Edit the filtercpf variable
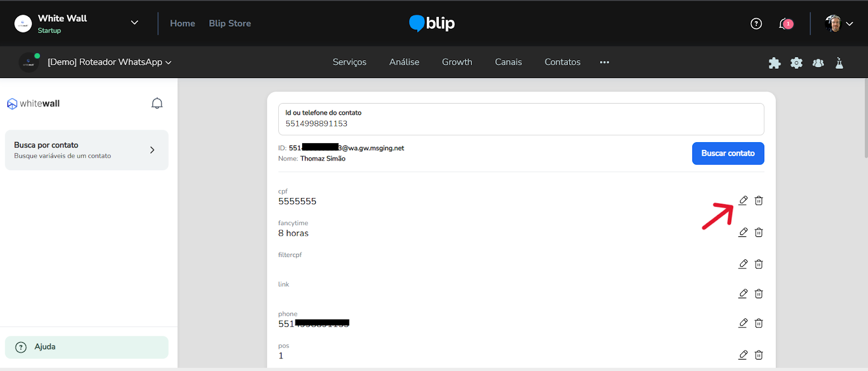 (x=743, y=264)
